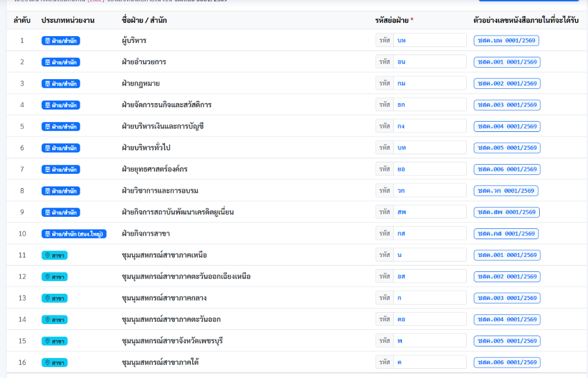Click the สาขา badge in ชุมนุมสหกรณ์สาขาภาคตะวันออกเฉียงเหนือ row
The width and height of the screenshot is (588, 378).
point(55,277)
